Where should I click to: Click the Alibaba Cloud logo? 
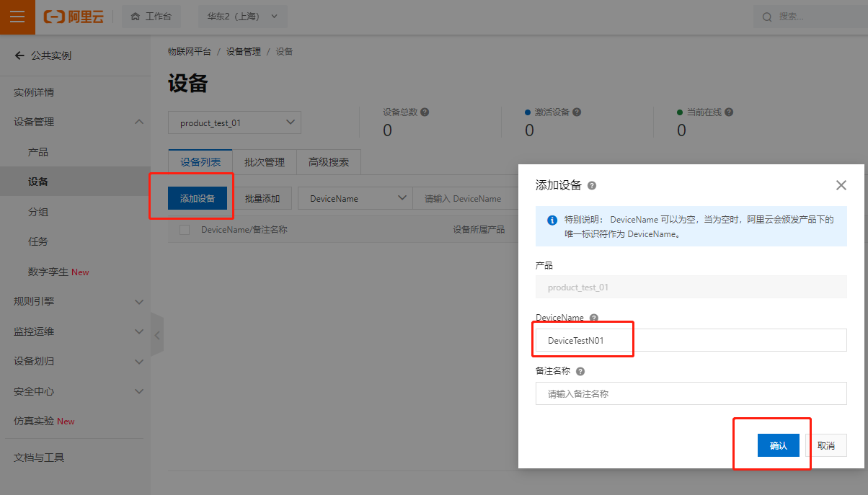74,17
